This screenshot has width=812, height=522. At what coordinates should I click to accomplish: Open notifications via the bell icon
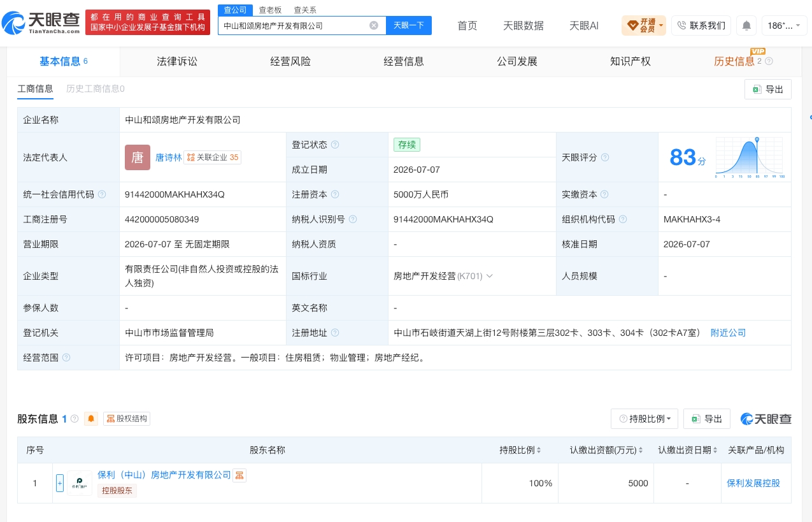point(746,25)
